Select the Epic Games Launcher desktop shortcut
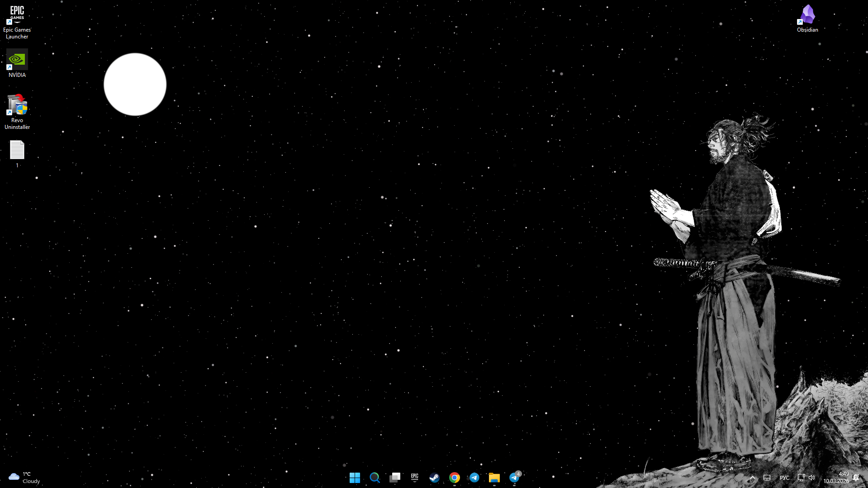868x488 pixels. [17, 22]
